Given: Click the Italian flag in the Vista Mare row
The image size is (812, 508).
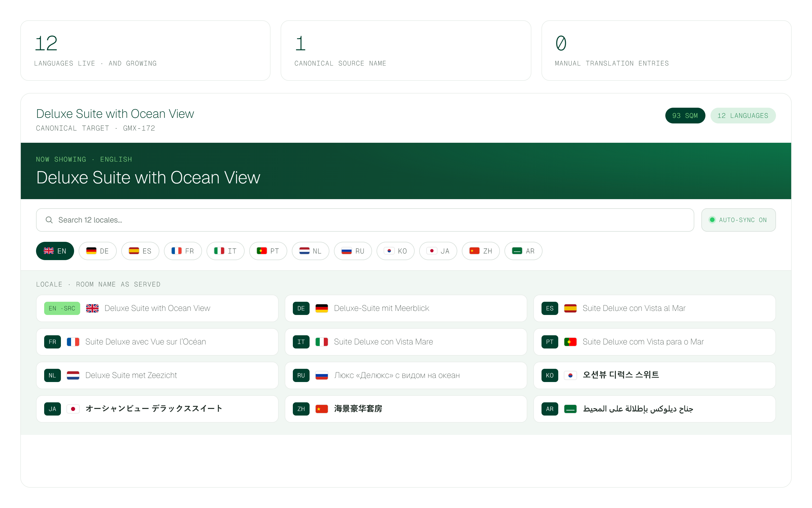Looking at the screenshot, I should coord(322,342).
